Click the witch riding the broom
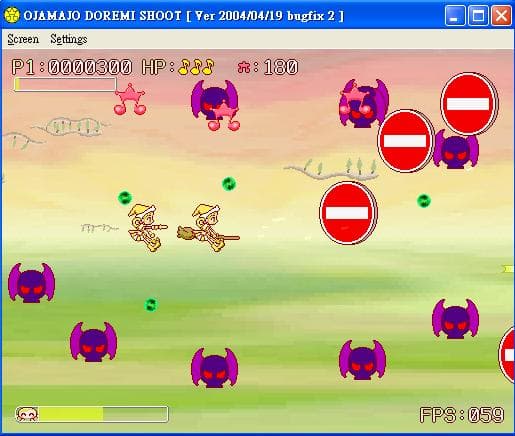This screenshot has height=436, width=515. 208,228
